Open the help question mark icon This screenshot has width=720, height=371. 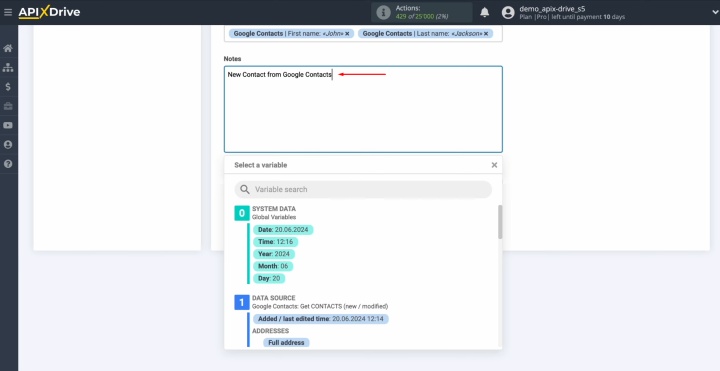click(8, 164)
